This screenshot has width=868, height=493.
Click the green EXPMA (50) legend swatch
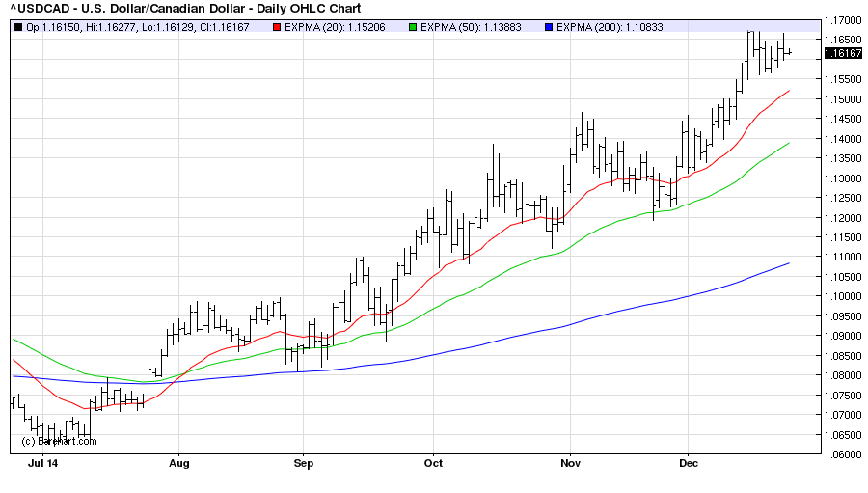click(413, 27)
